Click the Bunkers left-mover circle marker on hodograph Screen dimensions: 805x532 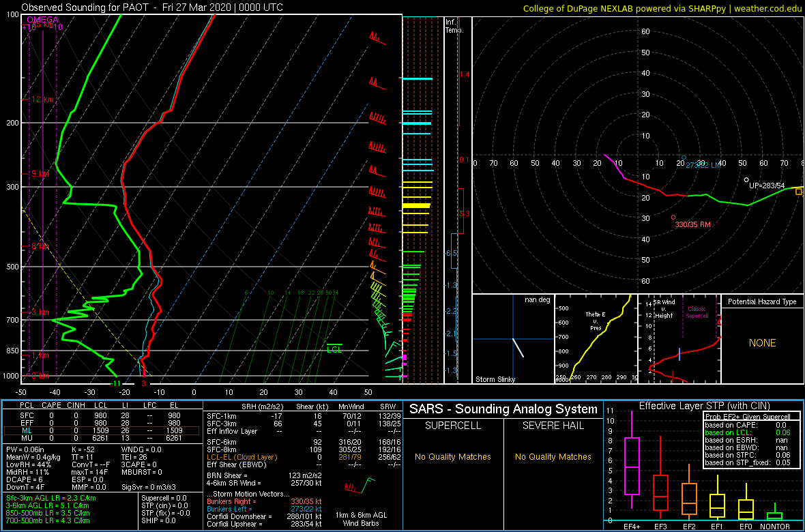684,158
